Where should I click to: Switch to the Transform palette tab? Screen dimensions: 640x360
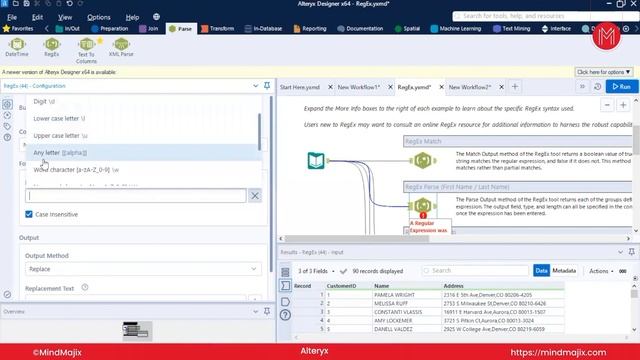tap(218, 29)
